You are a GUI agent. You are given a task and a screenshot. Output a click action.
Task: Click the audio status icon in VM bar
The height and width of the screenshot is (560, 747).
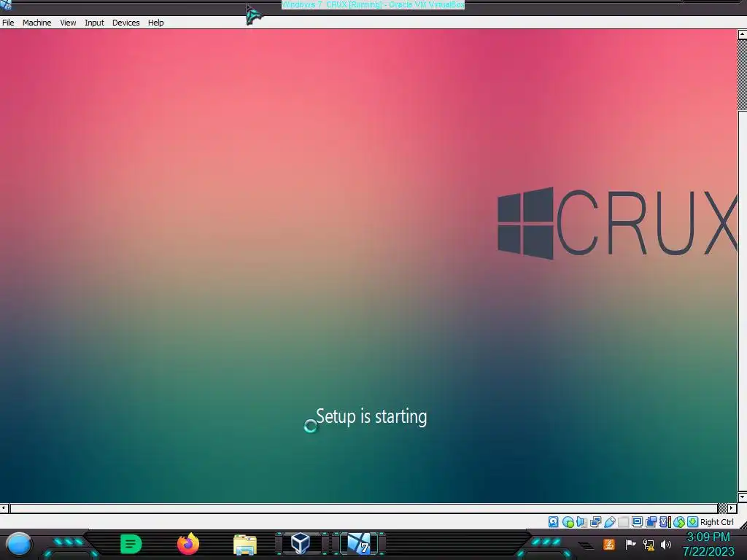[x=581, y=522]
